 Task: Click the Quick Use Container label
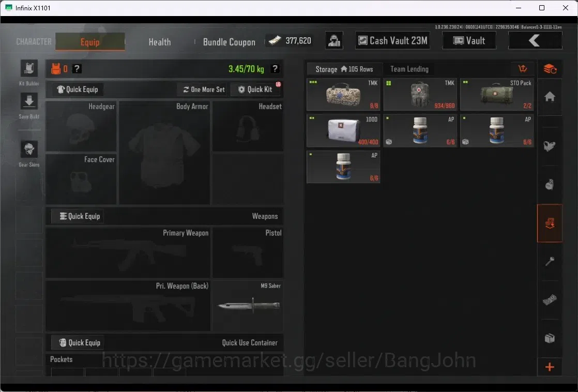coord(250,342)
